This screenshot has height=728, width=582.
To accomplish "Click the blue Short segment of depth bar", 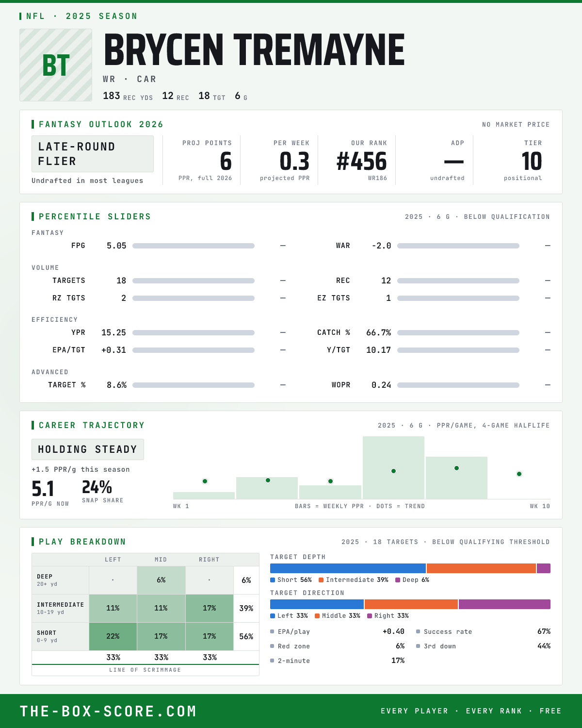I will (348, 568).
